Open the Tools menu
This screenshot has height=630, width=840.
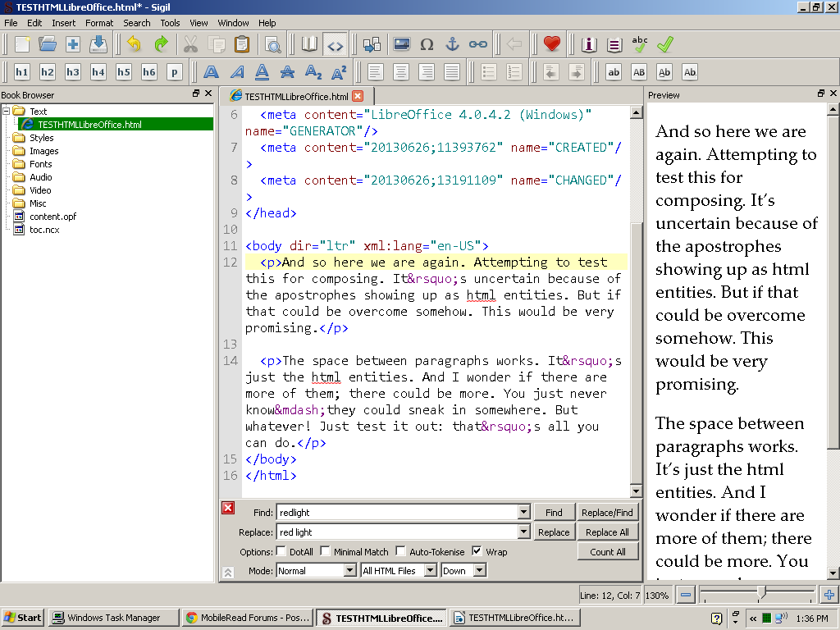pyautogui.click(x=170, y=23)
